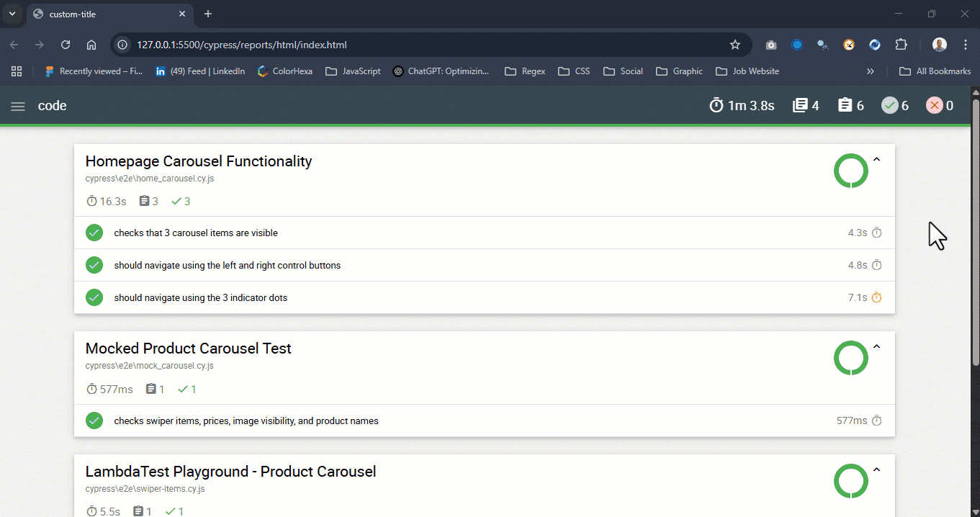Click the orange slow-test timer icon

[x=876, y=297]
